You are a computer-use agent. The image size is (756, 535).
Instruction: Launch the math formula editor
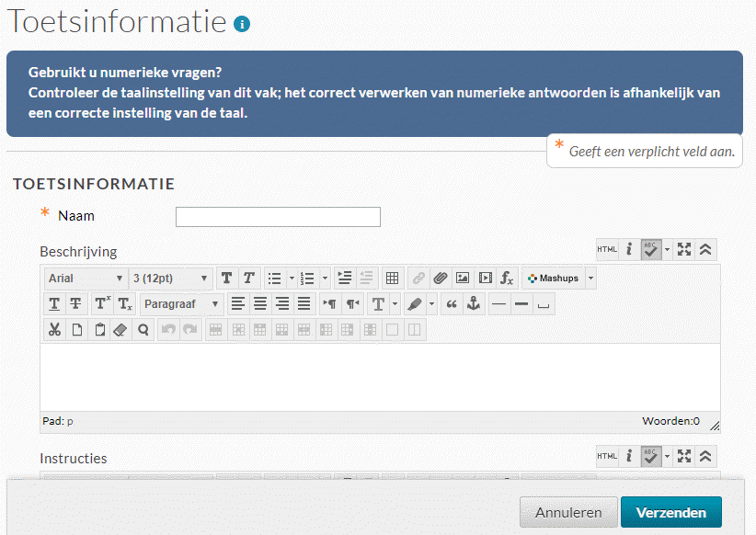(x=507, y=279)
